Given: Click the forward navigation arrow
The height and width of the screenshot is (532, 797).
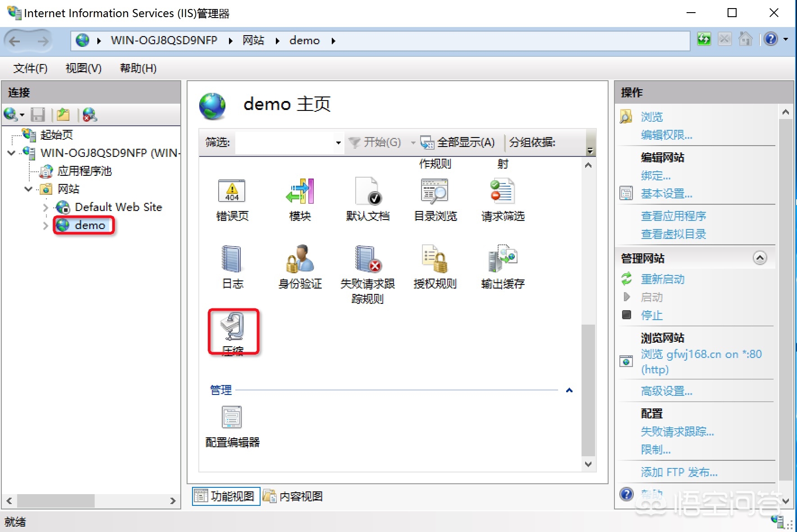Looking at the screenshot, I should pos(43,41).
